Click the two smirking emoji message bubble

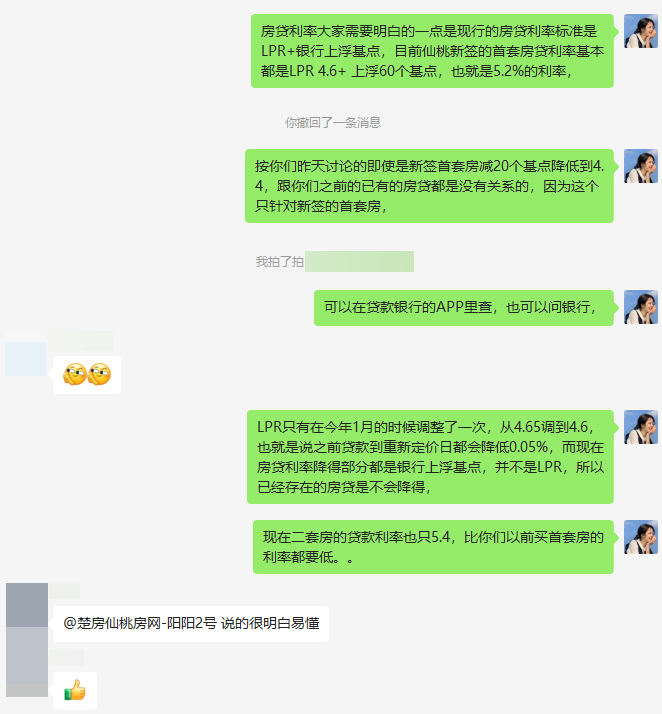[87, 375]
